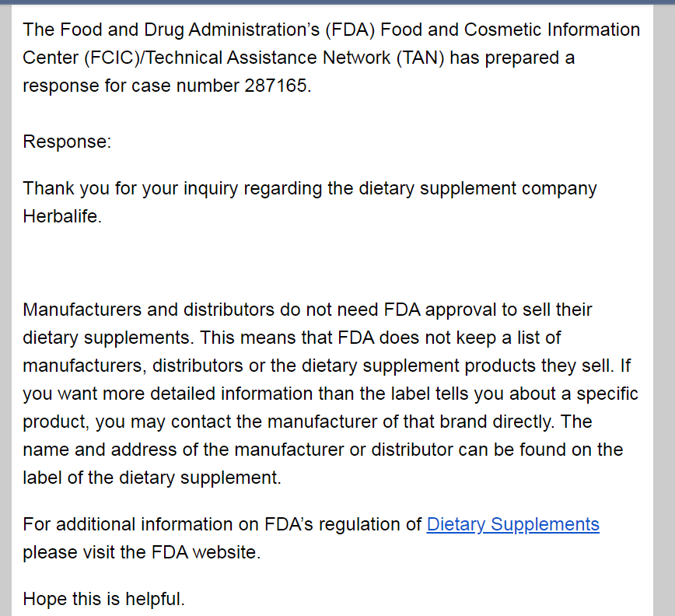Click 'name and address of the manufacturer'

tap(184, 450)
